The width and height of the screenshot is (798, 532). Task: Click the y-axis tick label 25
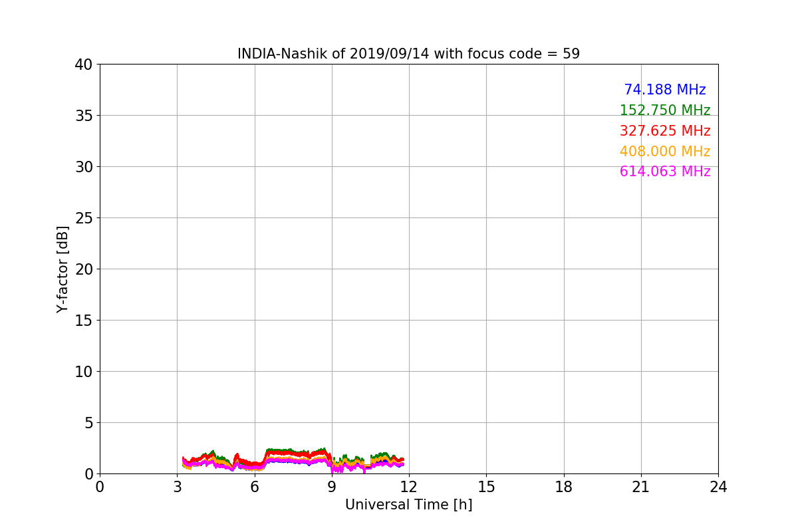point(83,218)
